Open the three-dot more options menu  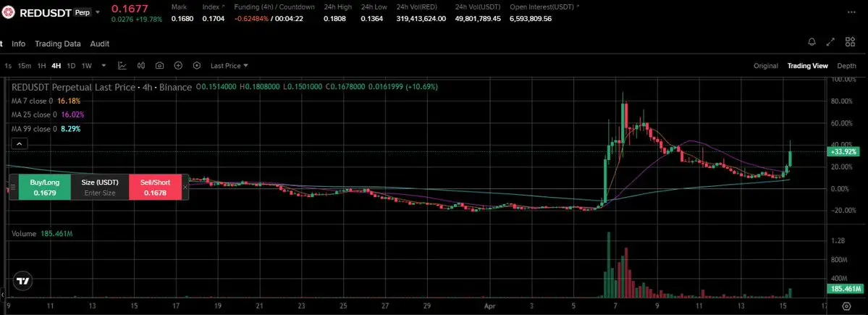tap(851, 11)
